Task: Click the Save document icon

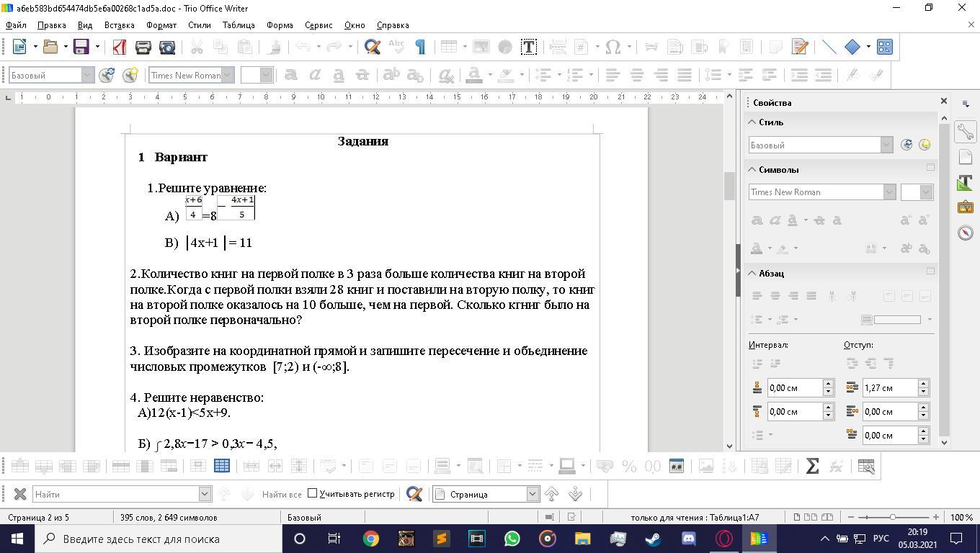Action: pyautogui.click(x=81, y=47)
